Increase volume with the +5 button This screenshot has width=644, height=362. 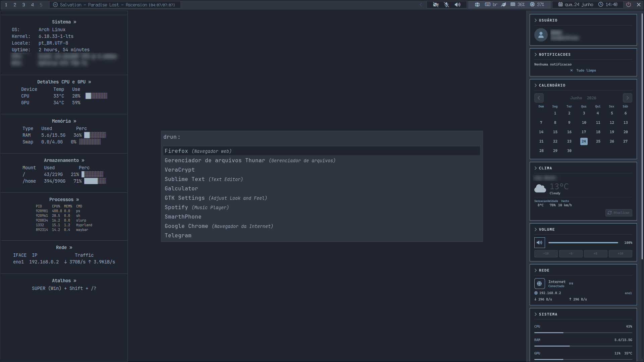[596, 254]
